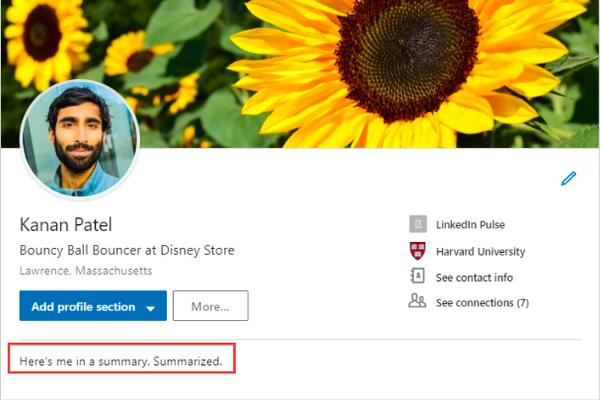Click the contact info address book icon
600x400 pixels.
tap(417, 276)
